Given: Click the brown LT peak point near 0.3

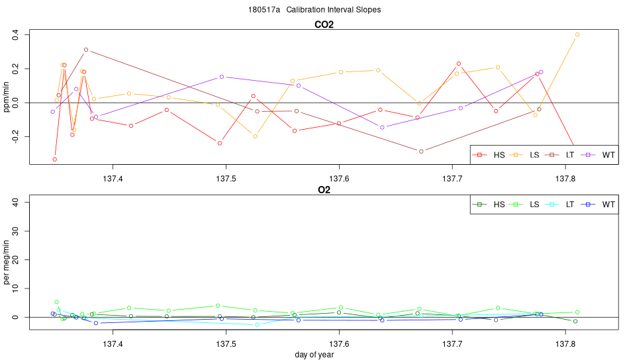Looking at the screenshot, I should tap(86, 50).
